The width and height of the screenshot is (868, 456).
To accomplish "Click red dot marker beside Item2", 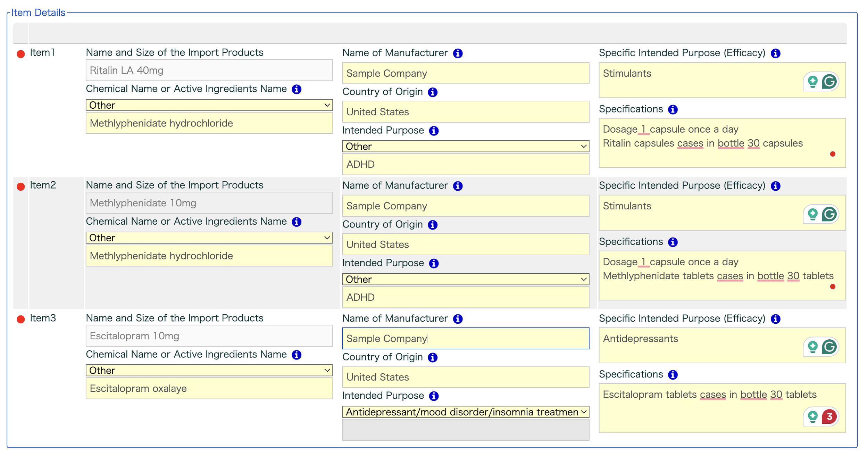I will coord(21,186).
